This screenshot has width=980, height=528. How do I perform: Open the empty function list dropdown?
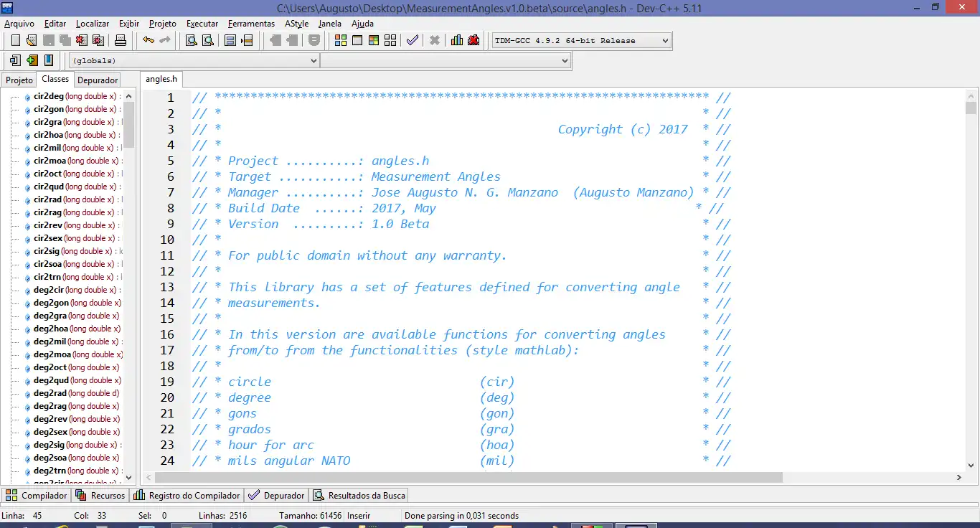coord(446,61)
